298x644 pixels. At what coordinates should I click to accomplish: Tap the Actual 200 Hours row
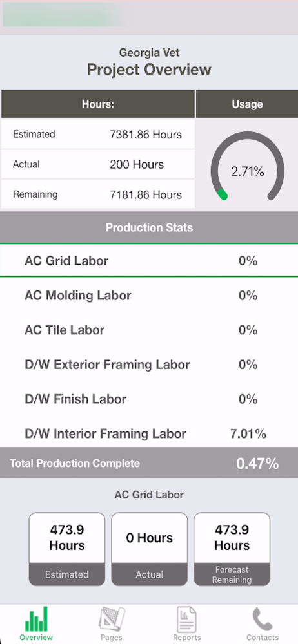[97, 164]
